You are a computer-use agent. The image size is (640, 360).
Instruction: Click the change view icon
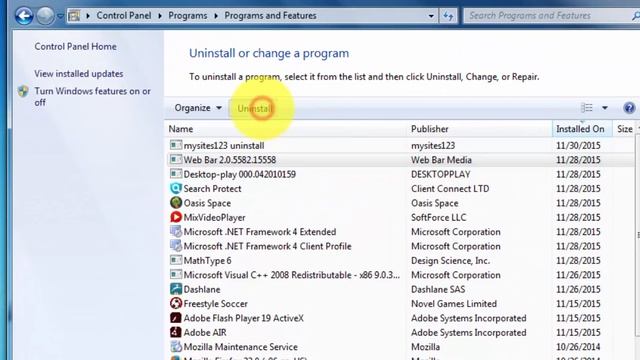(x=587, y=108)
